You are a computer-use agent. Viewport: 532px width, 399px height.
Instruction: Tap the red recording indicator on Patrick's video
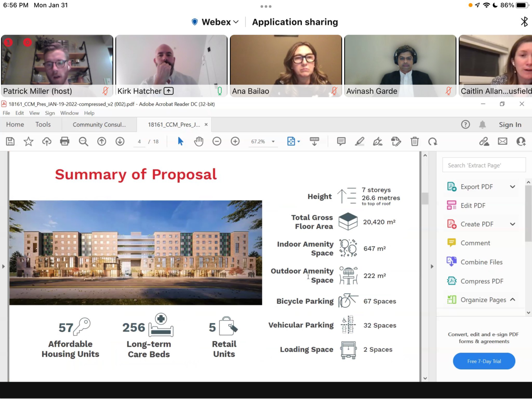(x=27, y=42)
